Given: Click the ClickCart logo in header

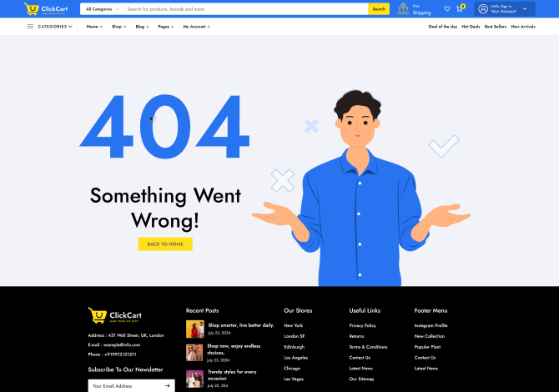Looking at the screenshot, I should coord(46,9).
